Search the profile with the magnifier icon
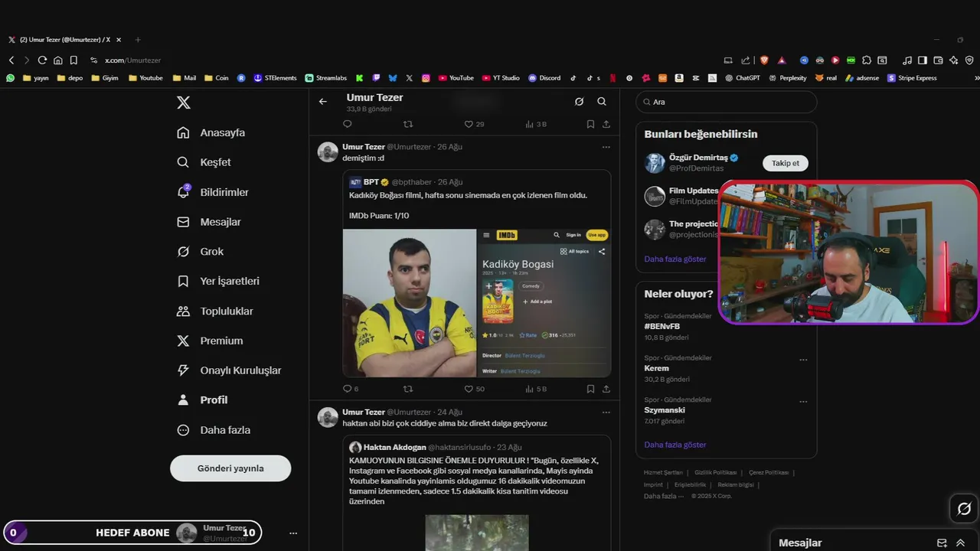The width and height of the screenshot is (980, 551). coord(602,101)
